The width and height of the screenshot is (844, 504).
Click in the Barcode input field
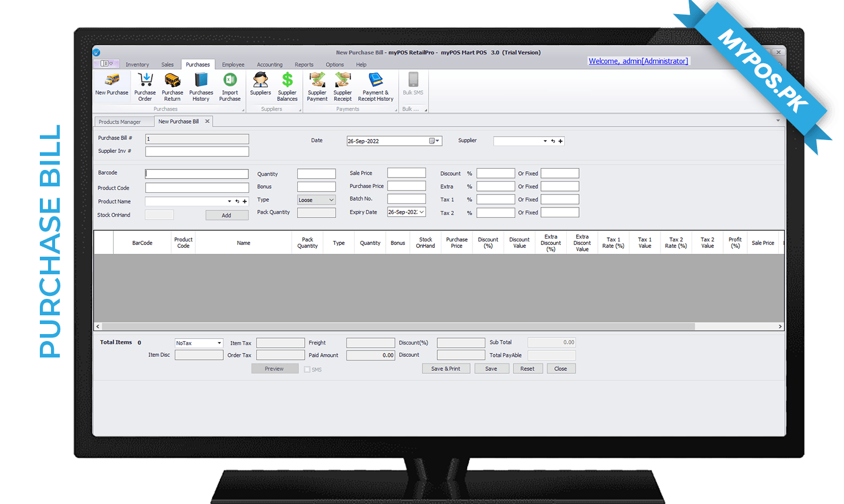197,173
